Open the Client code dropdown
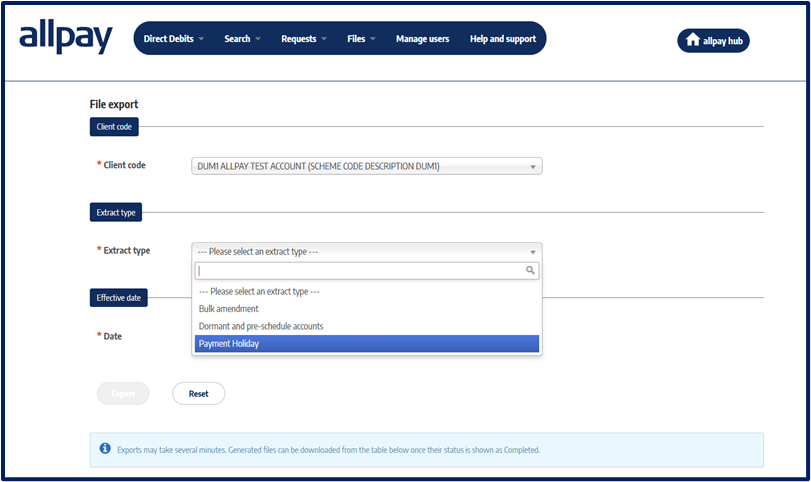 tap(367, 166)
